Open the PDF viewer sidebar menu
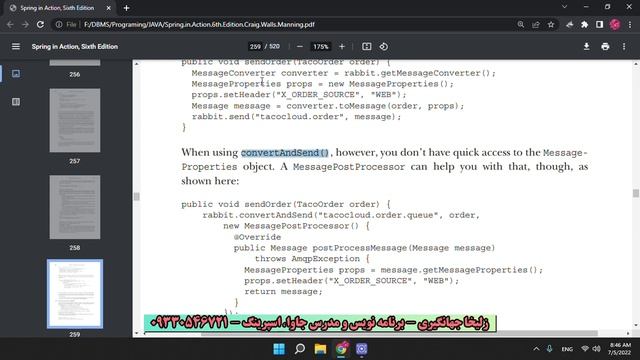 (16, 47)
